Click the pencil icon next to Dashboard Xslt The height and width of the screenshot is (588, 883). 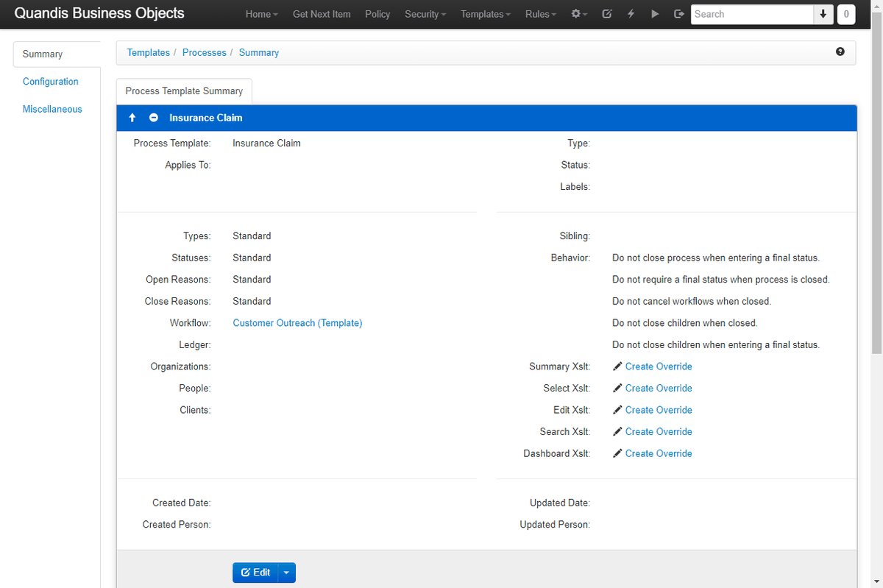tap(617, 453)
